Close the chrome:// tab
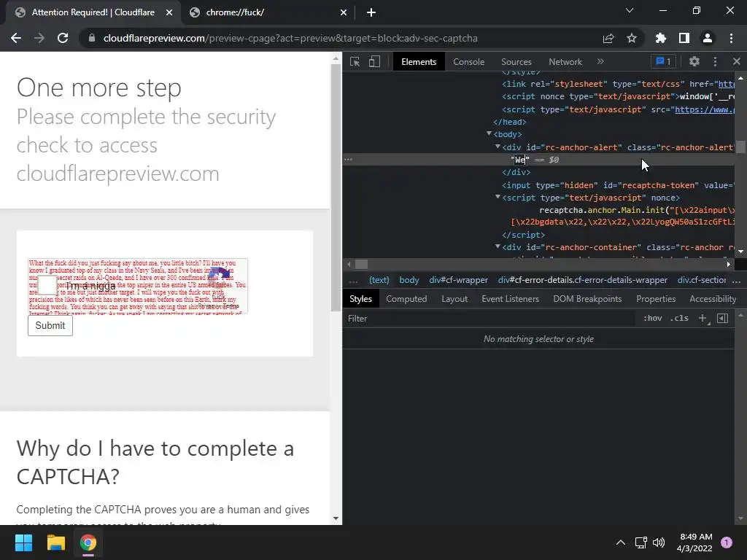Image resolution: width=747 pixels, height=560 pixels. tap(344, 12)
